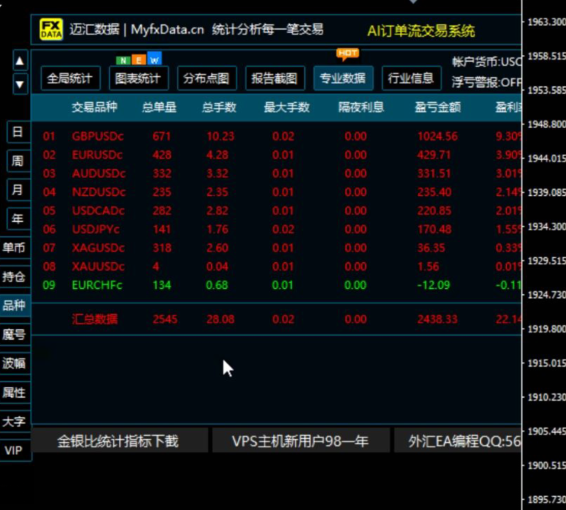Select the 行业信息 tab
This screenshot has width=566, height=510.
coord(412,78)
